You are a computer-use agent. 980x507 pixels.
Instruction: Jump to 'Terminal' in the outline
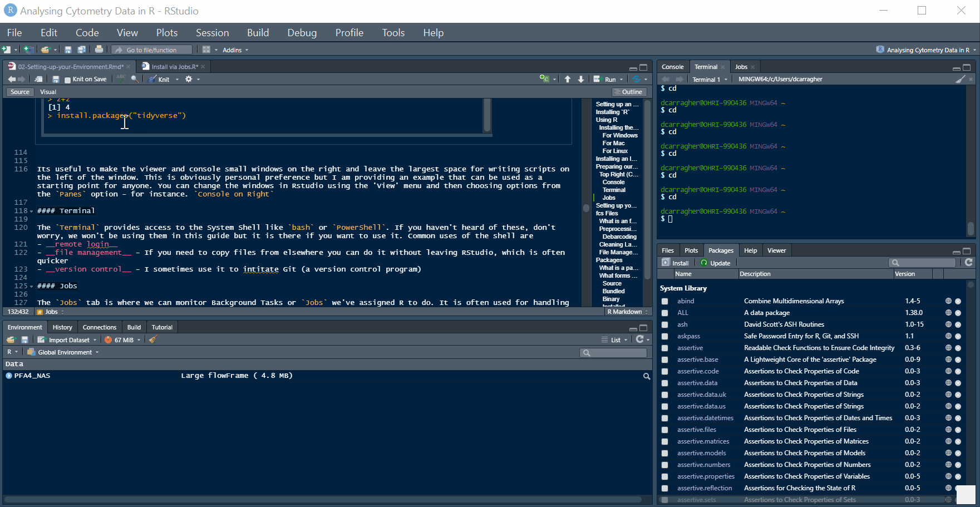[614, 190]
